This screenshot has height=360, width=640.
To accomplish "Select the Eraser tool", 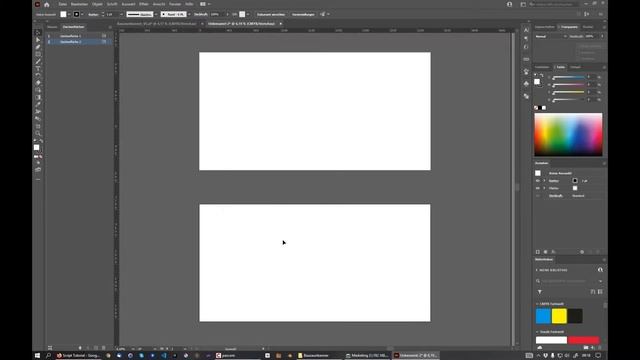I will [38, 83].
